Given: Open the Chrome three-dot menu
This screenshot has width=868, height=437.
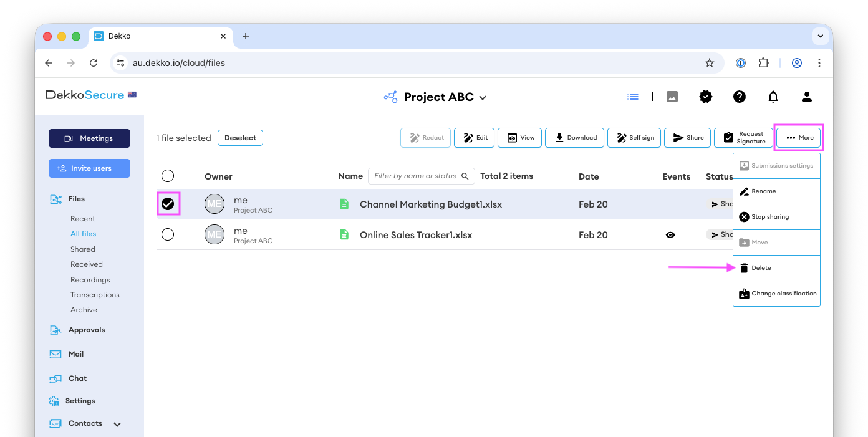Looking at the screenshot, I should [819, 63].
